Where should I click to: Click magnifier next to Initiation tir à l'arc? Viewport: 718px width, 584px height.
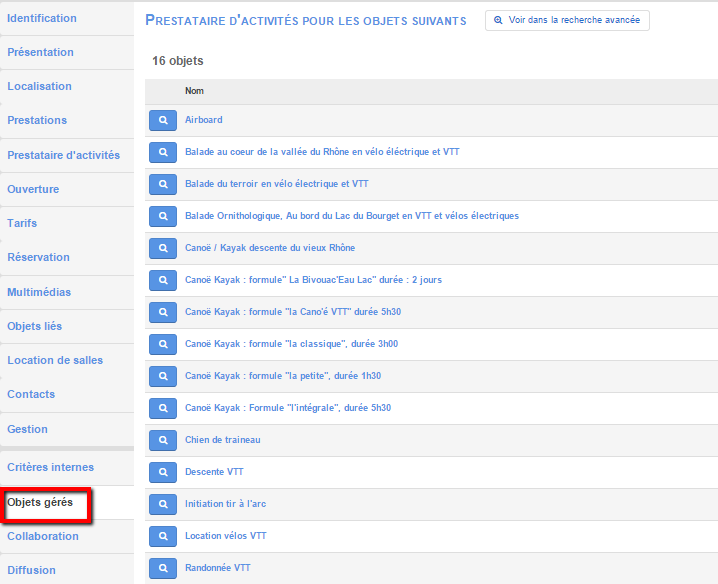coord(163,504)
